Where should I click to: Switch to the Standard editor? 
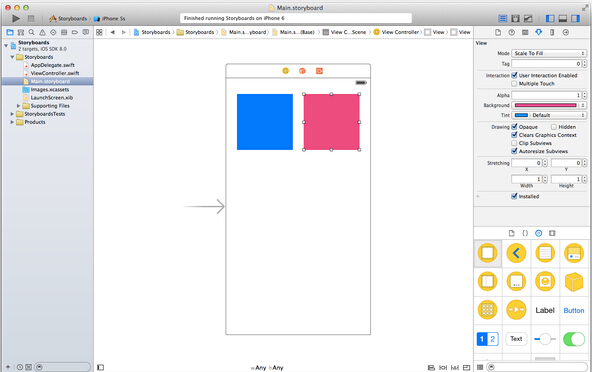coord(503,18)
